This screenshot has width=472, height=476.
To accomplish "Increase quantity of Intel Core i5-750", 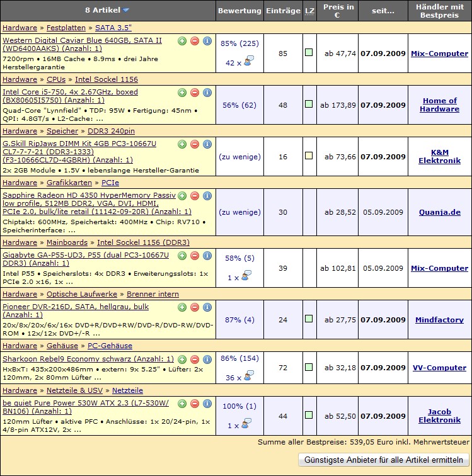I will (x=182, y=93).
